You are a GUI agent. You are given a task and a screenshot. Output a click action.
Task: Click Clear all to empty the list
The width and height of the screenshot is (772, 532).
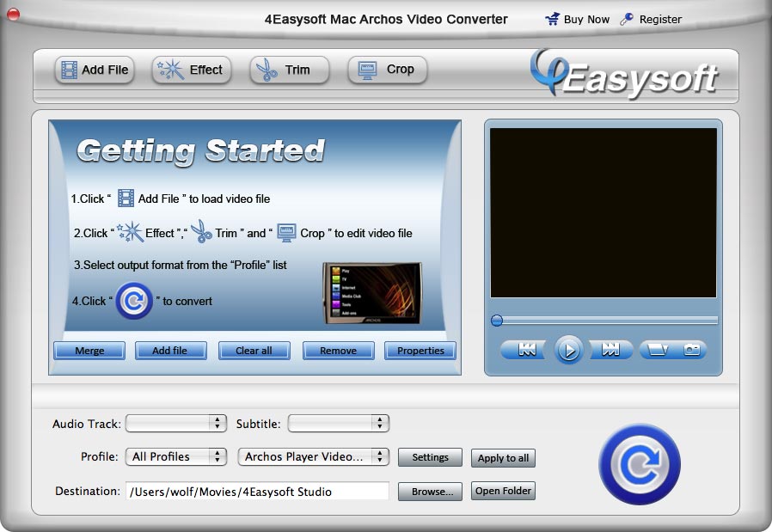(x=254, y=351)
